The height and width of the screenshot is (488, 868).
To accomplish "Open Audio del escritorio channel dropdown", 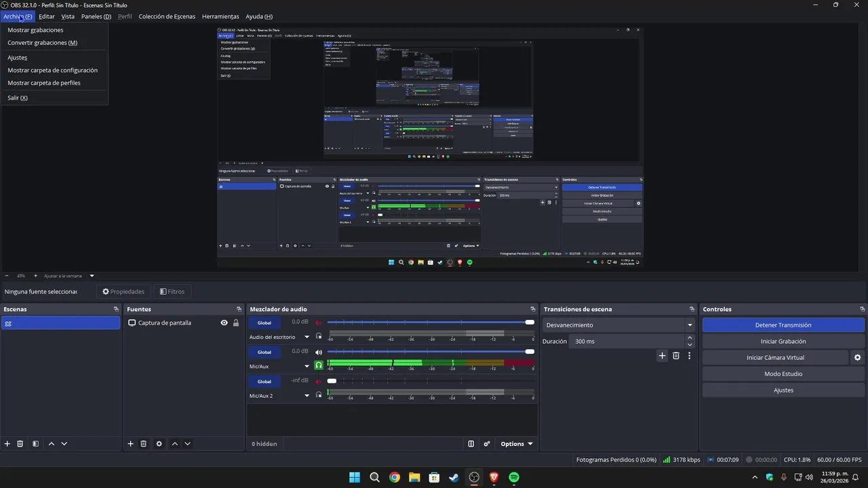I will click(307, 337).
